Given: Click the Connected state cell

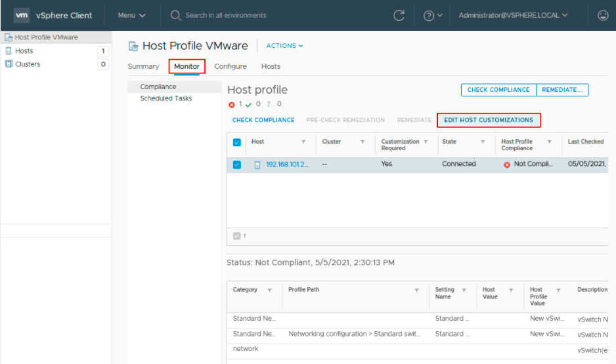Looking at the screenshot, I should [x=459, y=164].
